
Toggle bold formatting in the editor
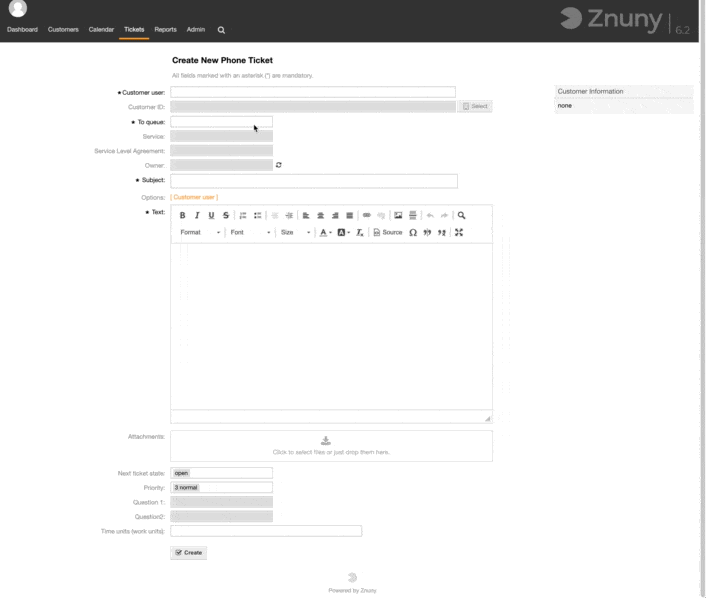(x=182, y=215)
